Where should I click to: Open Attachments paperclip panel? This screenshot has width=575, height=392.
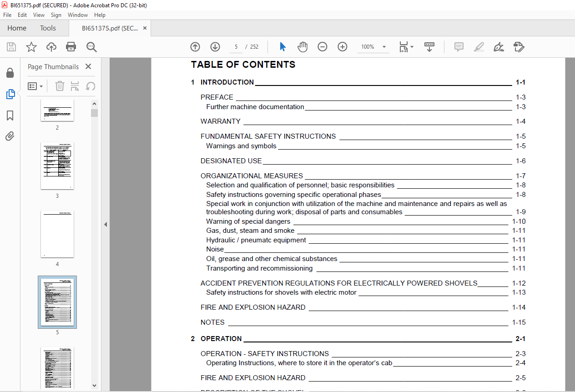pos(10,136)
